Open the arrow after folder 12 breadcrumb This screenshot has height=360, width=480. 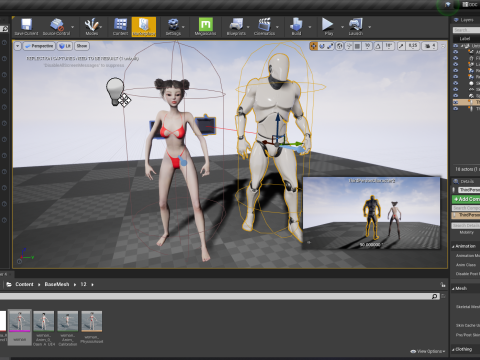click(x=92, y=284)
